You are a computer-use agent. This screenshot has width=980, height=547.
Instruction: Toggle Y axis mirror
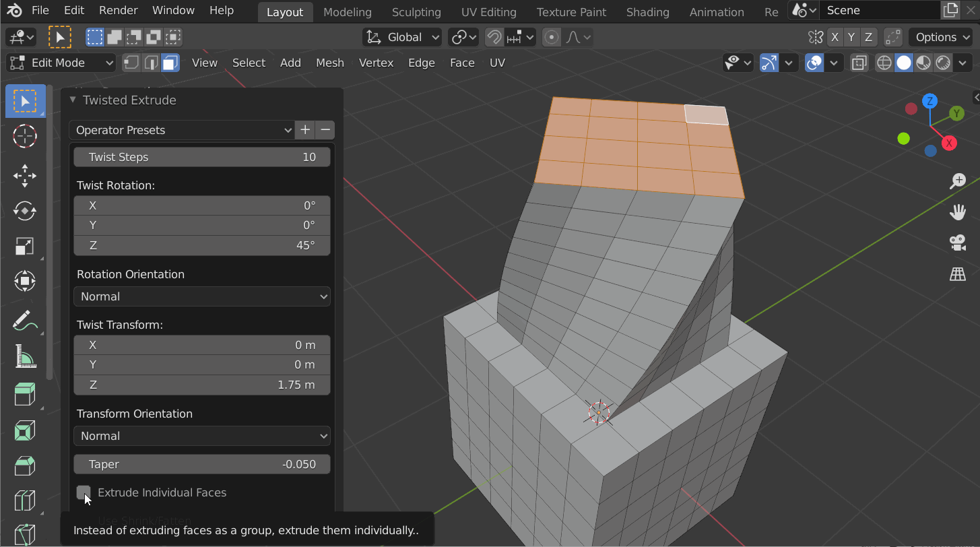(852, 37)
